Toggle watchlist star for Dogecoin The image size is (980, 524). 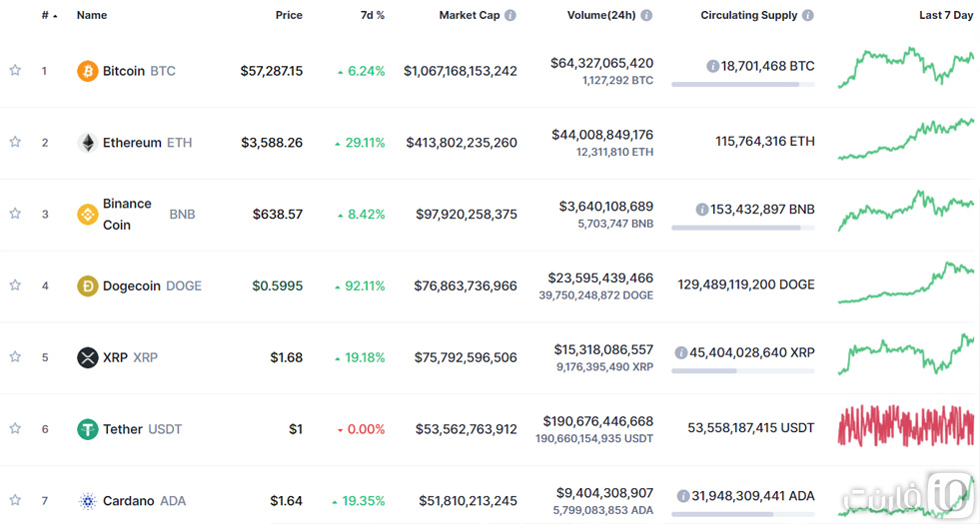[x=15, y=285]
